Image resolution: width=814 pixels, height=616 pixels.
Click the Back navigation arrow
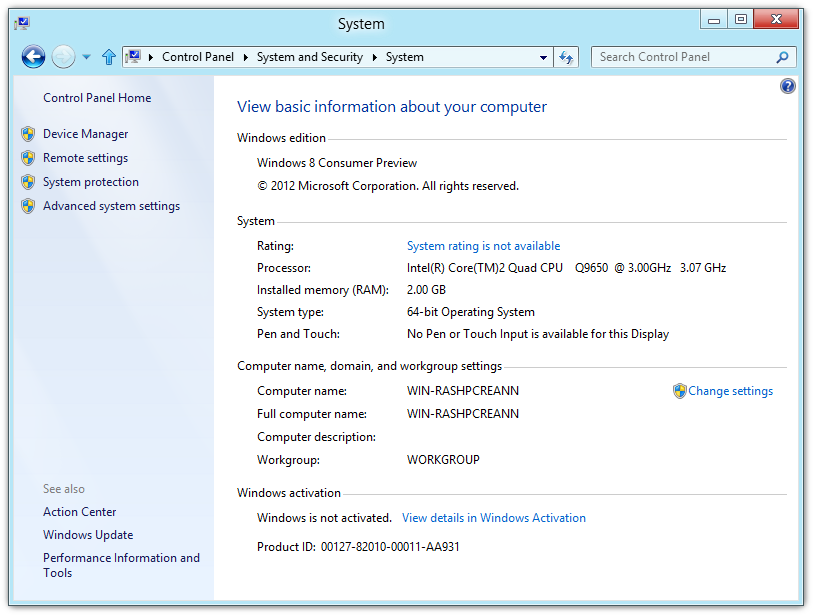coord(33,57)
